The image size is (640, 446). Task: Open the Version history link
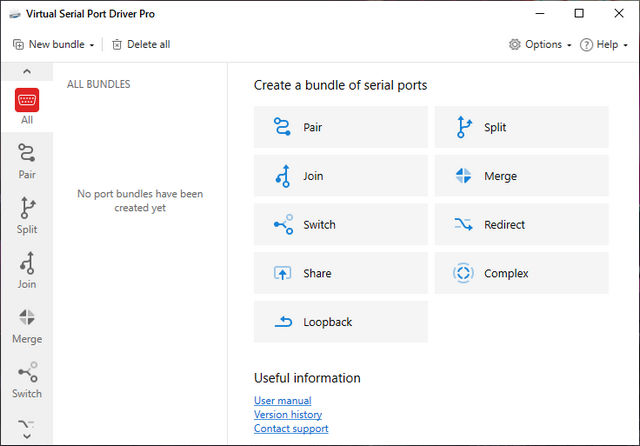288,415
